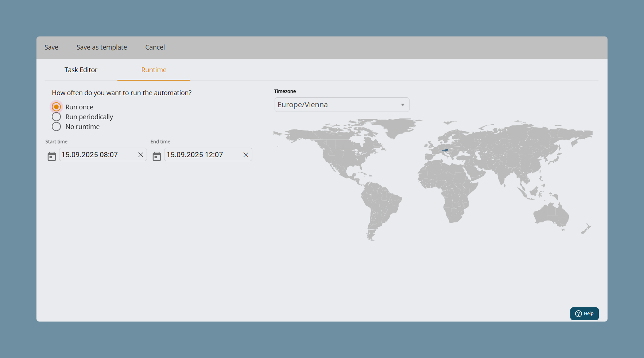The image size is (644, 358).
Task: Click Save as template
Action: pyautogui.click(x=102, y=47)
